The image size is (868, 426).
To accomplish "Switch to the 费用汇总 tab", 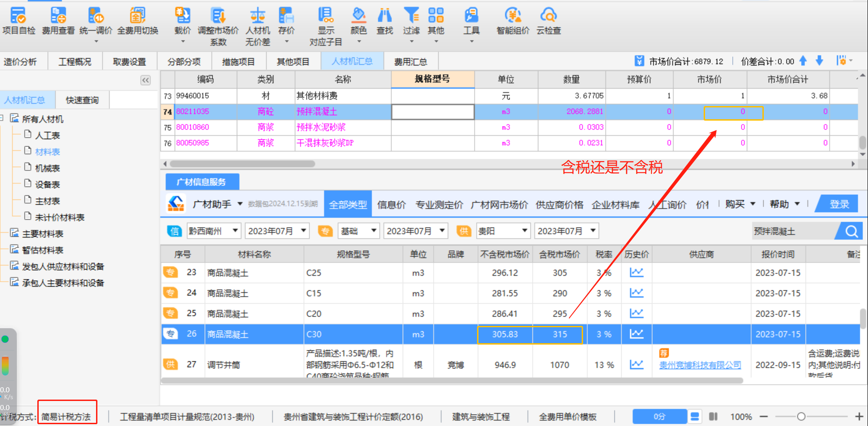I will (x=411, y=61).
